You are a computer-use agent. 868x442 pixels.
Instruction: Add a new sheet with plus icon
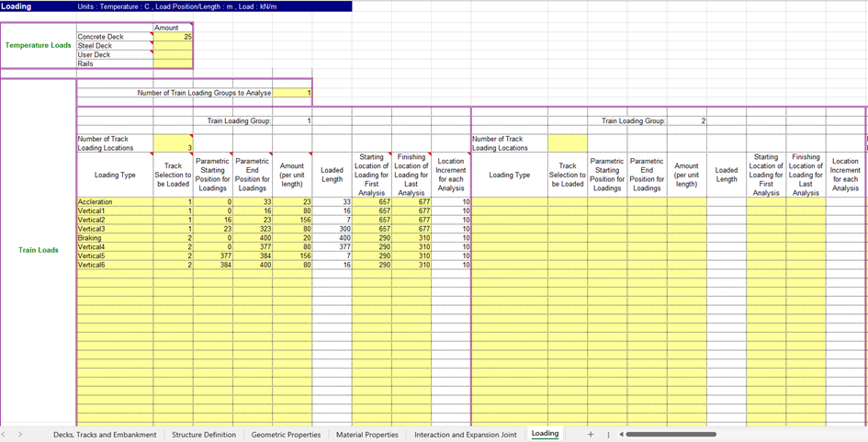[x=590, y=435]
